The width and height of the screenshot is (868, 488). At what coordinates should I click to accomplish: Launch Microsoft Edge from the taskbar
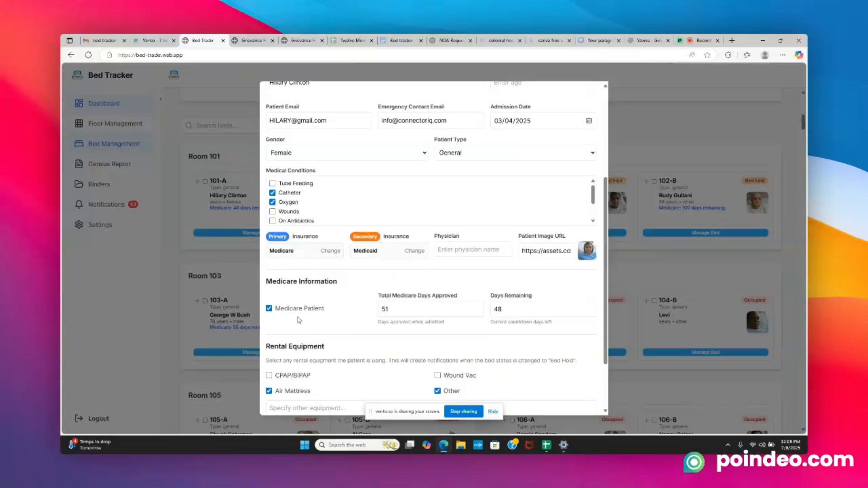click(443, 445)
